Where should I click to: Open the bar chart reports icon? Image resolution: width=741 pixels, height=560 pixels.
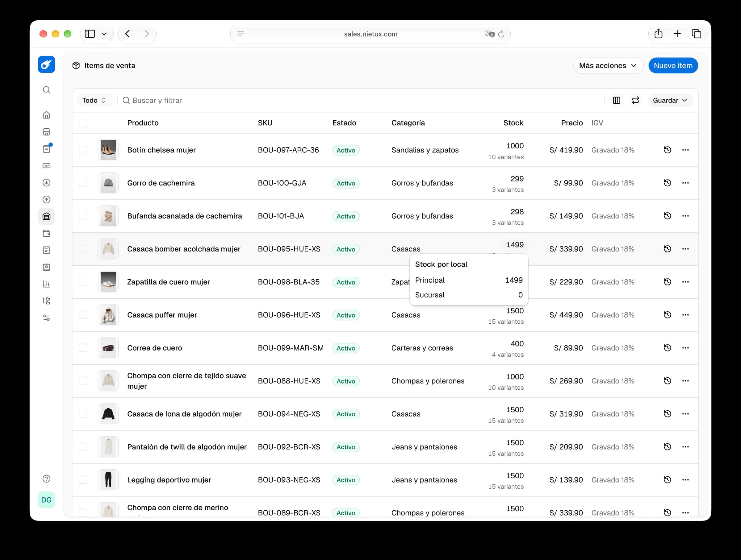[x=47, y=284]
